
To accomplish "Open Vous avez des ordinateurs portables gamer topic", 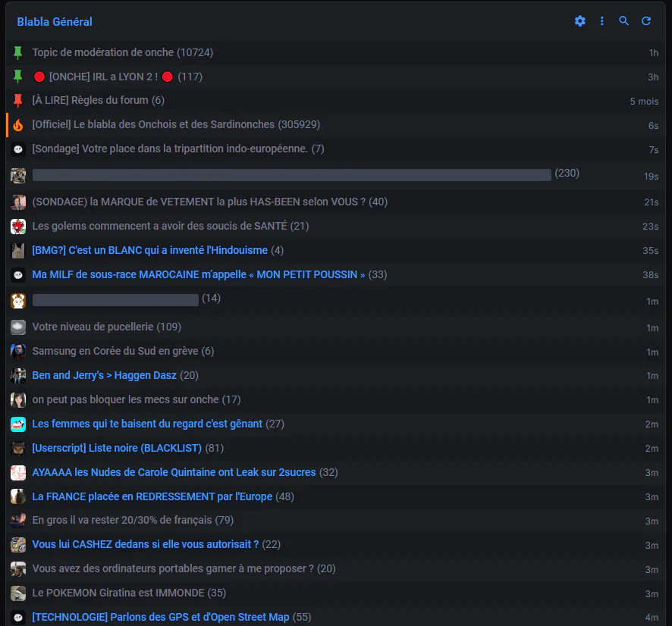I will 173,569.
